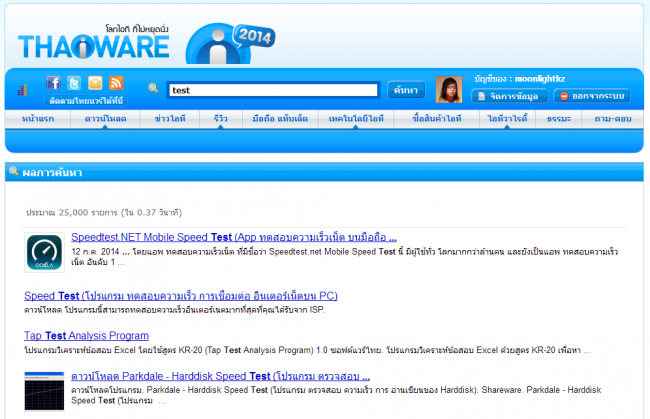Image resolution: width=650 pixels, height=419 pixels.
Task: Open the ถาม-ตอบ Q&A tab
Action: pos(613,119)
